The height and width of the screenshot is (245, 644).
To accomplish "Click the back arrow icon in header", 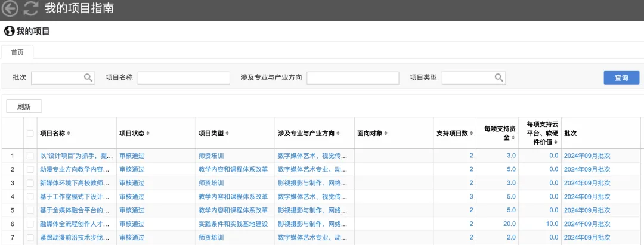I will pos(10,9).
